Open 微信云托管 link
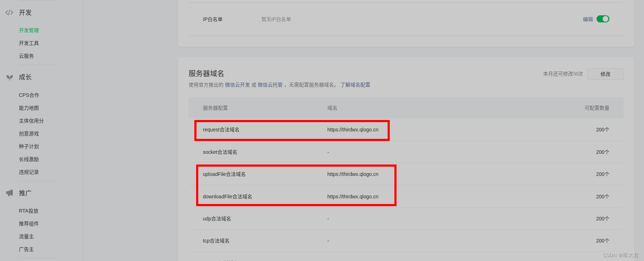 tap(270, 85)
